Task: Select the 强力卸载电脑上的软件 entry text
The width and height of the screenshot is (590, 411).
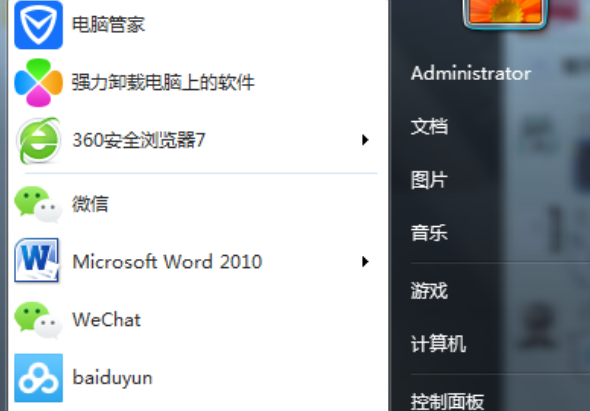Action: coord(163,82)
